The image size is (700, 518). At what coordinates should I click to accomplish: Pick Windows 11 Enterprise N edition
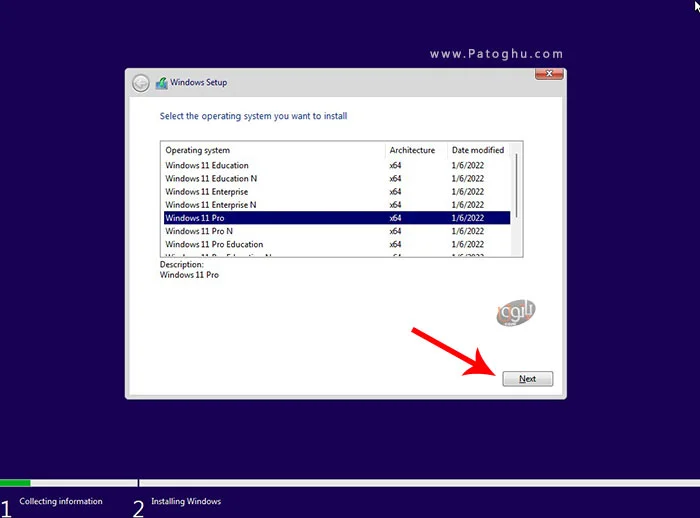(211, 205)
